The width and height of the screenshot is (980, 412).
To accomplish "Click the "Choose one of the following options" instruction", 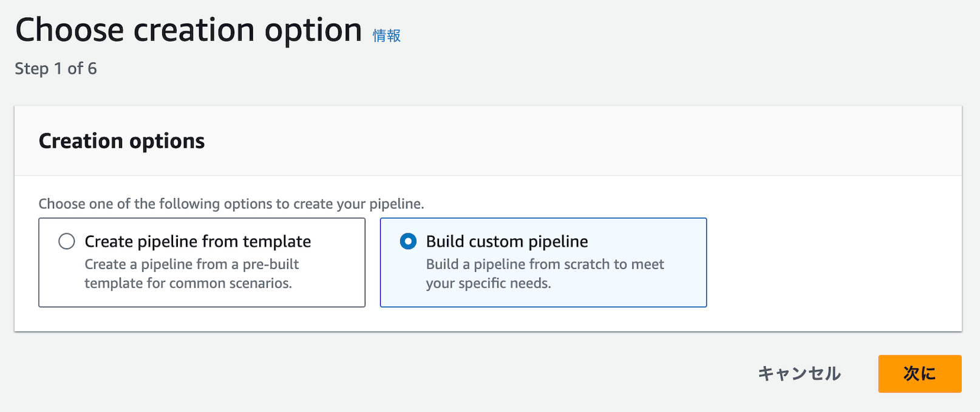I will coord(231,204).
